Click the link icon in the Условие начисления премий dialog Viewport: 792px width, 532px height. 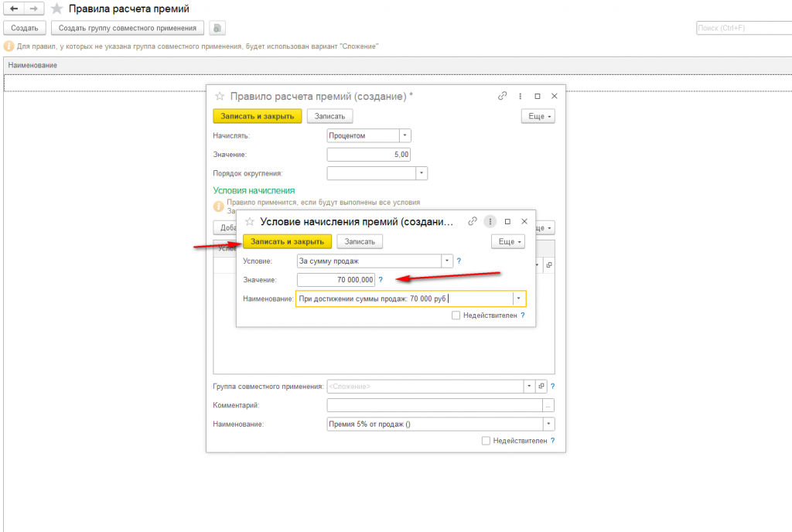point(473,222)
